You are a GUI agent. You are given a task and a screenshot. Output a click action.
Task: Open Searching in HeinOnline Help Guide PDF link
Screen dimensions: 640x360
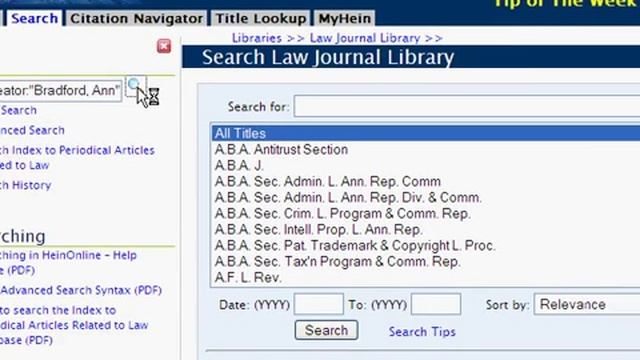point(68,262)
